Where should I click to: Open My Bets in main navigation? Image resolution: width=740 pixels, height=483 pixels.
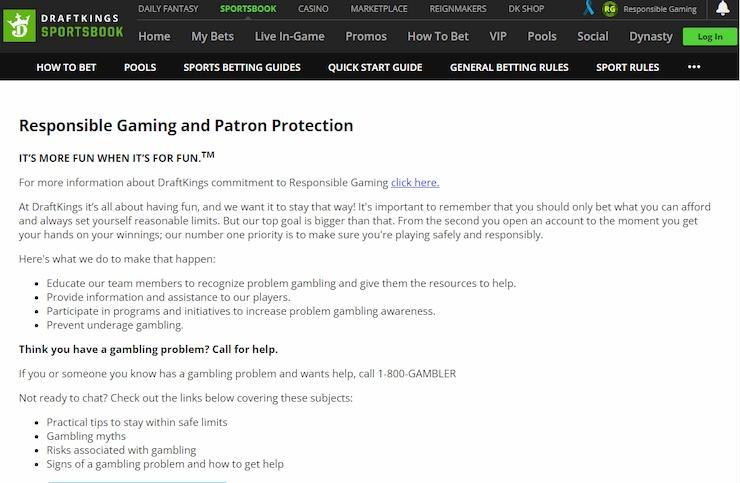[212, 36]
